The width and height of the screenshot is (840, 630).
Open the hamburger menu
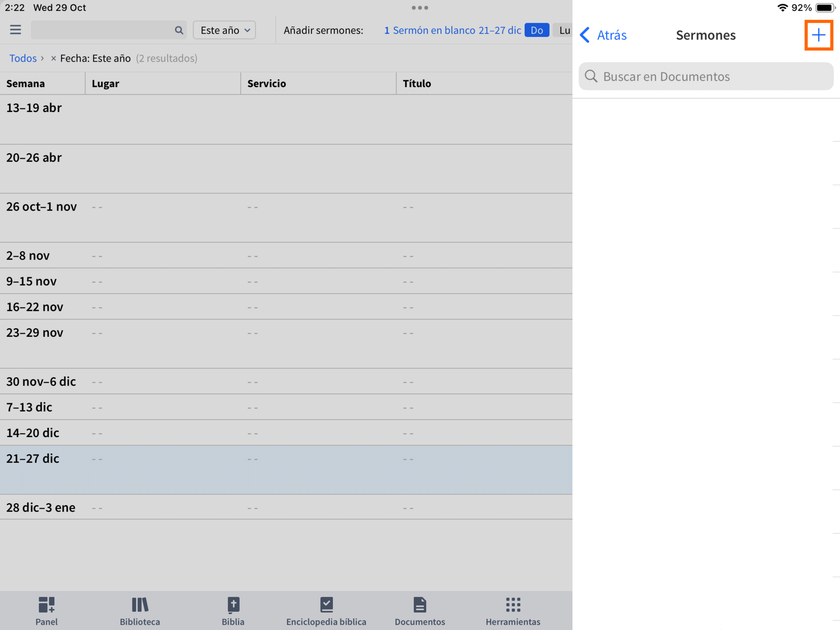point(15,30)
